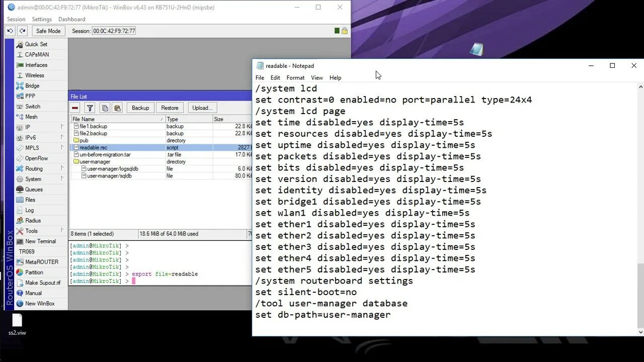This screenshot has width=644, height=362.
Task: Open Notepad File menu
Action: 260,77
